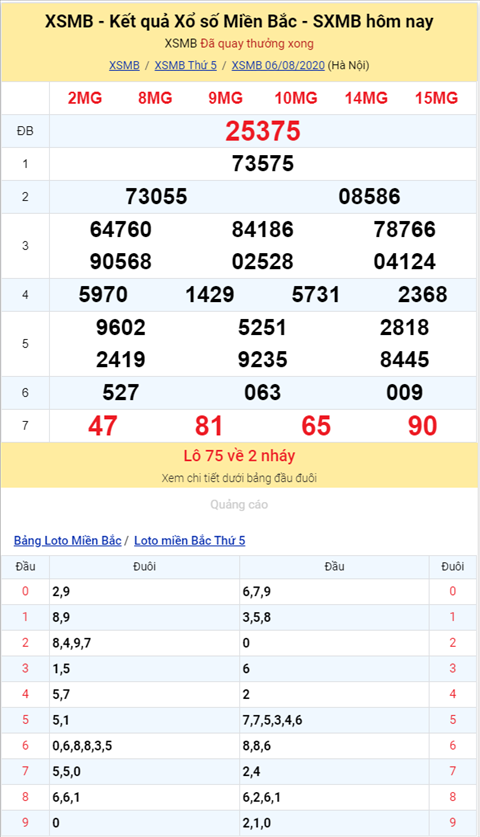Viewport: 480px width, 837px height.
Task: Select loto head values 2,1,0
Action: pos(257,823)
